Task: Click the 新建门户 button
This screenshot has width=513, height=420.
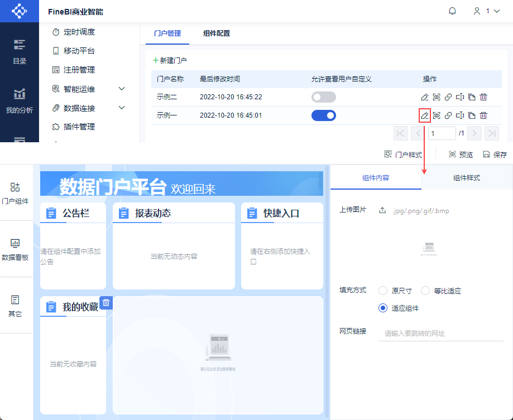Action: tap(170, 60)
